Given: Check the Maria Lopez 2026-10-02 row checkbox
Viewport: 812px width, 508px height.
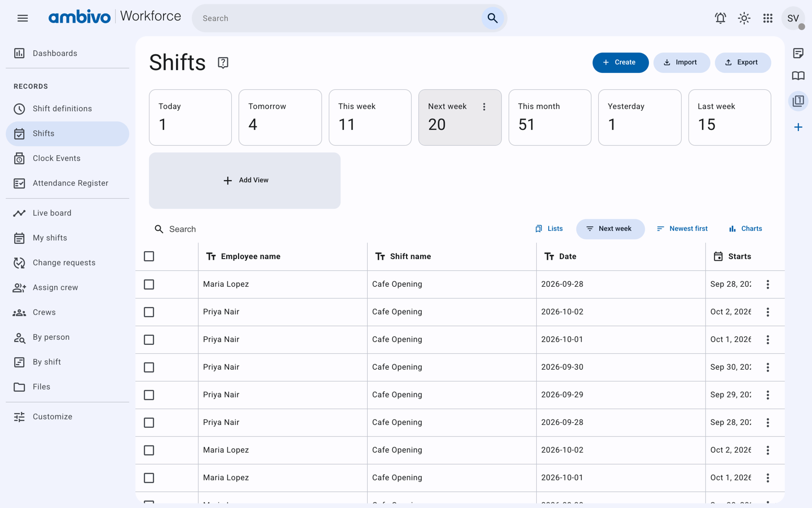Looking at the screenshot, I should click(149, 450).
